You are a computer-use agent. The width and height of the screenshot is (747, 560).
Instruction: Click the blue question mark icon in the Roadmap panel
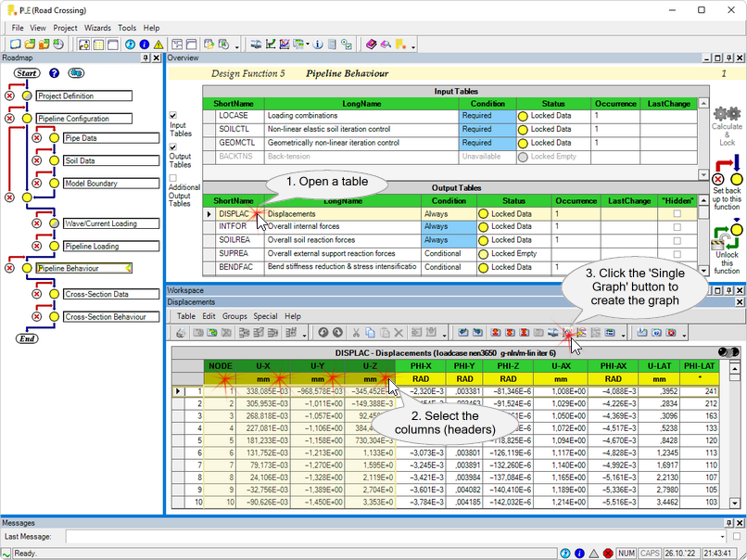tap(53, 73)
